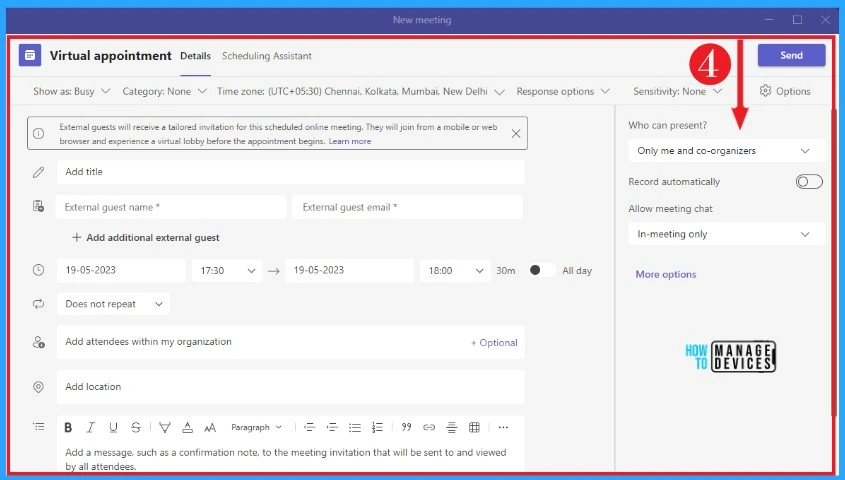
Task: Open the Paragraph style dropdown
Action: pos(257,427)
